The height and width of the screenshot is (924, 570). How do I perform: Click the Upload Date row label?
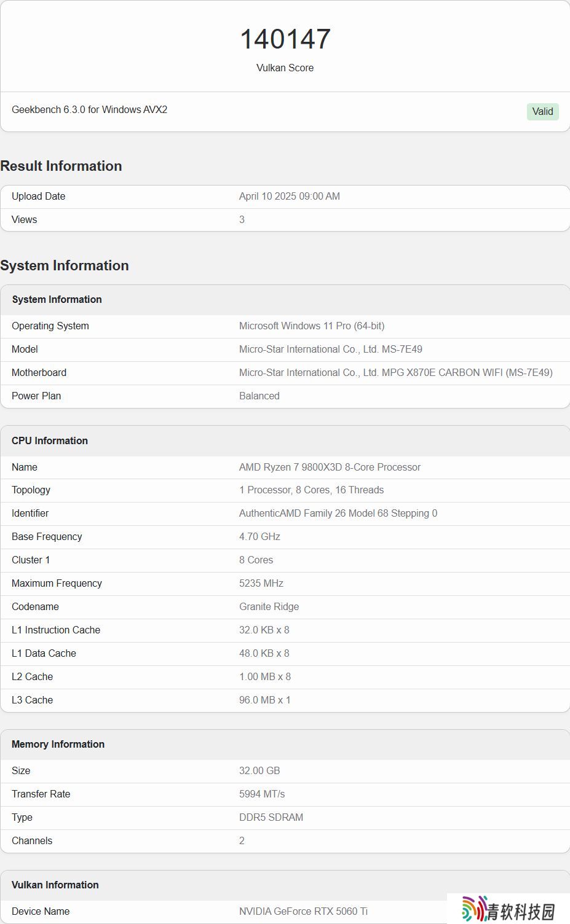coord(38,197)
